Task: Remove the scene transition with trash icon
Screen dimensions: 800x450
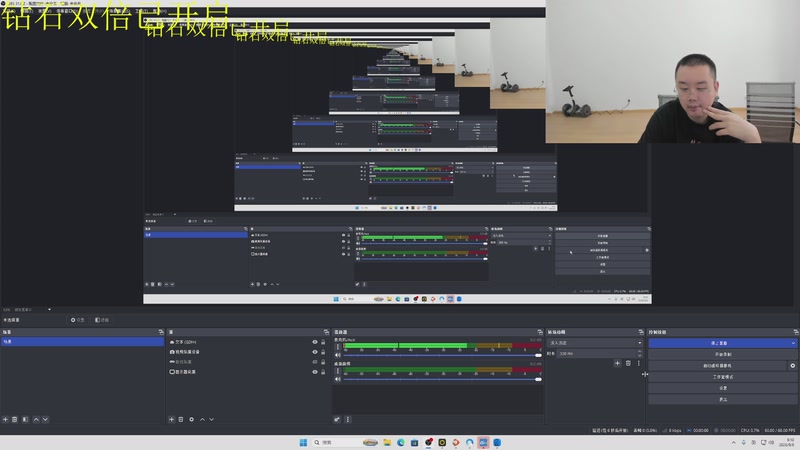Action: click(x=628, y=363)
